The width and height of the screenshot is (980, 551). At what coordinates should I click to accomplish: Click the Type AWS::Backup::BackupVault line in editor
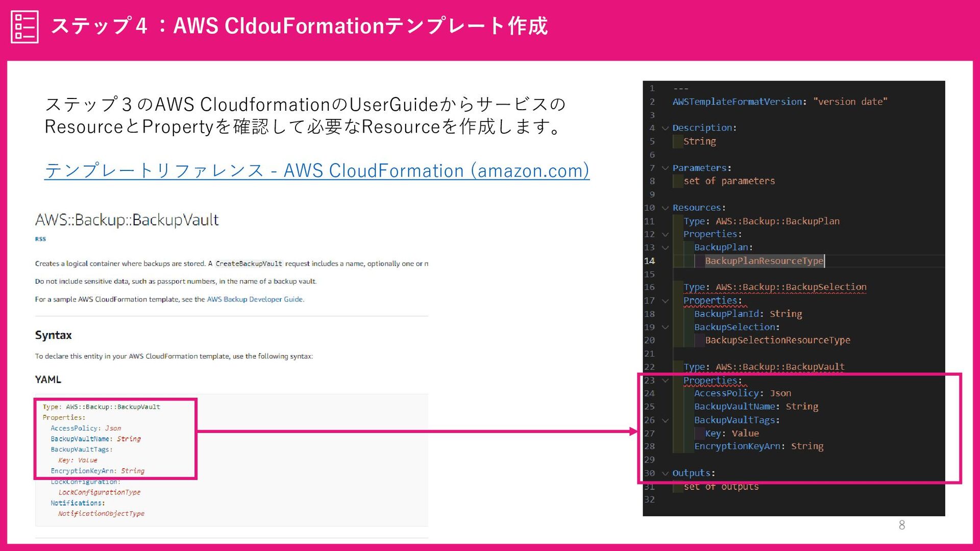click(x=764, y=367)
